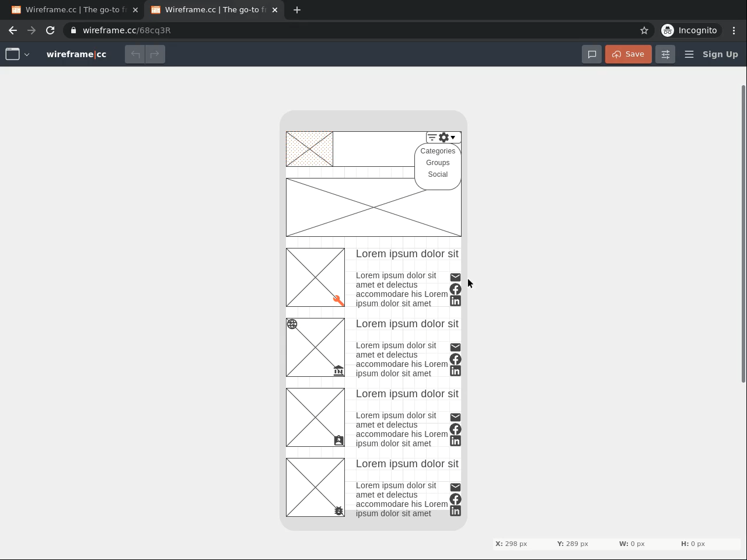Open the settings sliders panel
The height and width of the screenshot is (560, 747).
pos(665,54)
